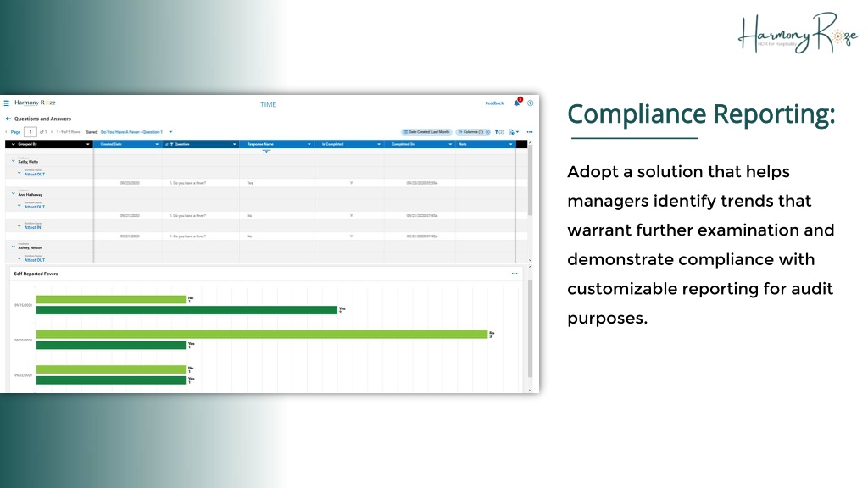
Task: Click the Completed On column header
Action: pyautogui.click(x=420, y=144)
